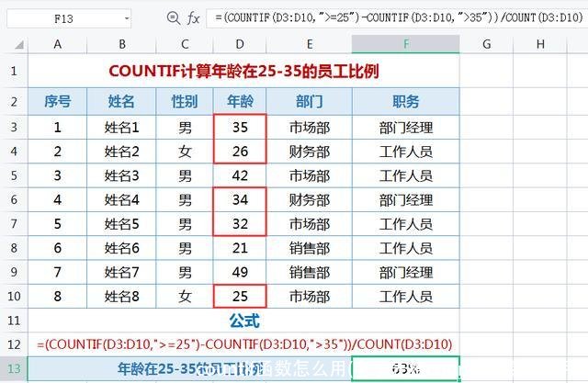Click 工作人员 cell in 姓名3 row
This screenshot has height=383, width=588.
[406, 175]
